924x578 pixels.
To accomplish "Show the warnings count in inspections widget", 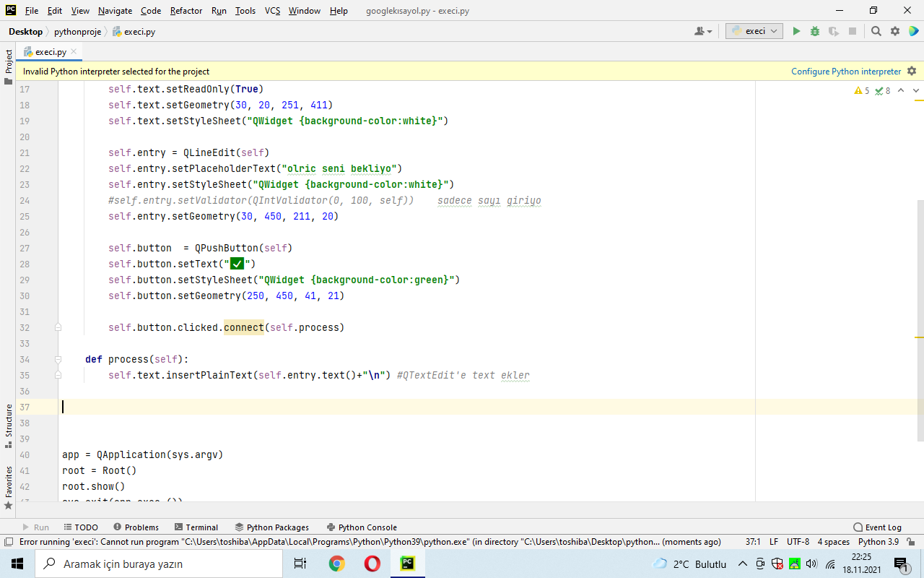I will click(859, 90).
